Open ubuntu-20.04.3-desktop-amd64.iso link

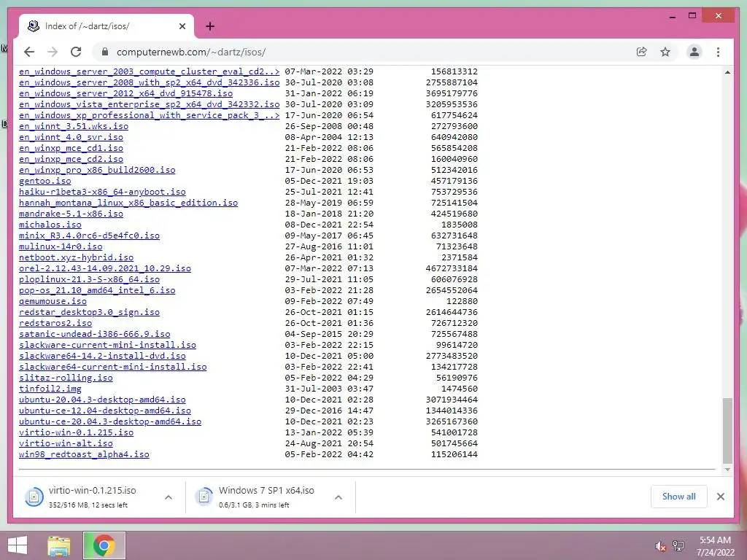point(102,400)
